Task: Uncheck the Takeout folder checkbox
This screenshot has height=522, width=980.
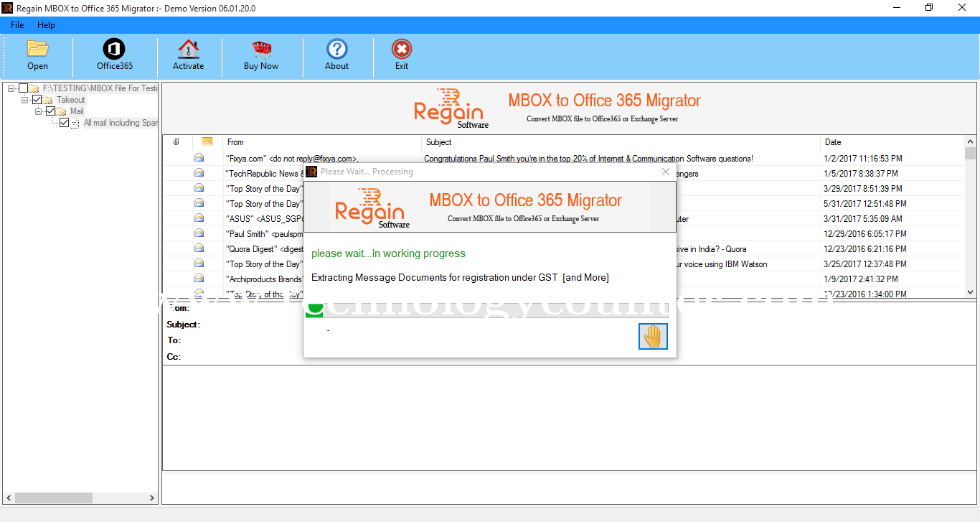Action: (37, 100)
